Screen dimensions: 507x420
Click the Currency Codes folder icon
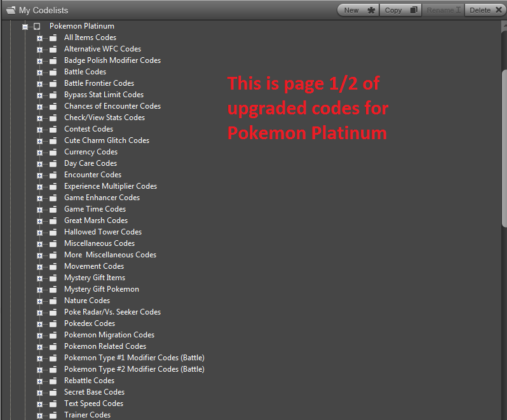click(x=53, y=152)
